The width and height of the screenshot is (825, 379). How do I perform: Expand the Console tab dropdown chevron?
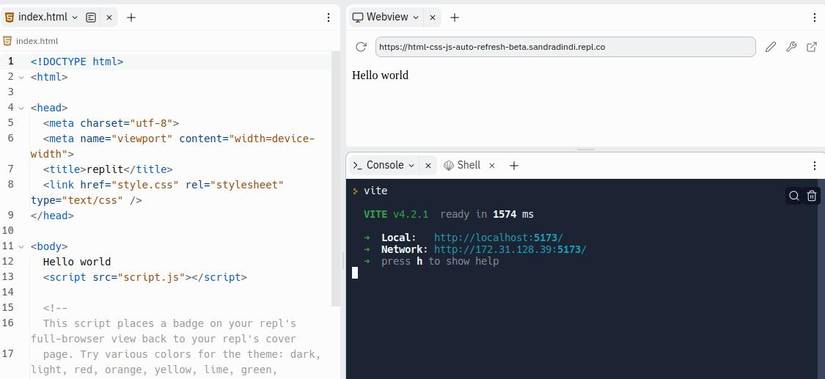click(x=411, y=165)
